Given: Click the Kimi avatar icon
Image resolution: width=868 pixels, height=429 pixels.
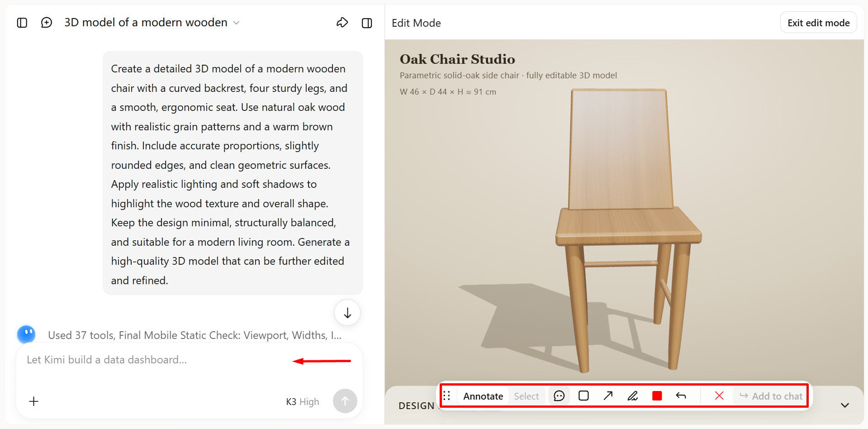Looking at the screenshot, I should pyautogui.click(x=26, y=334).
